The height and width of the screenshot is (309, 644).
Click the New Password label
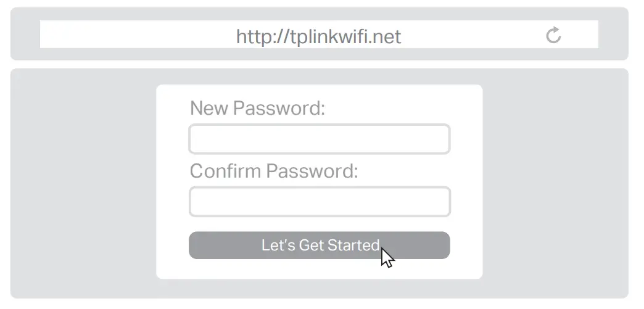(257, 109)
